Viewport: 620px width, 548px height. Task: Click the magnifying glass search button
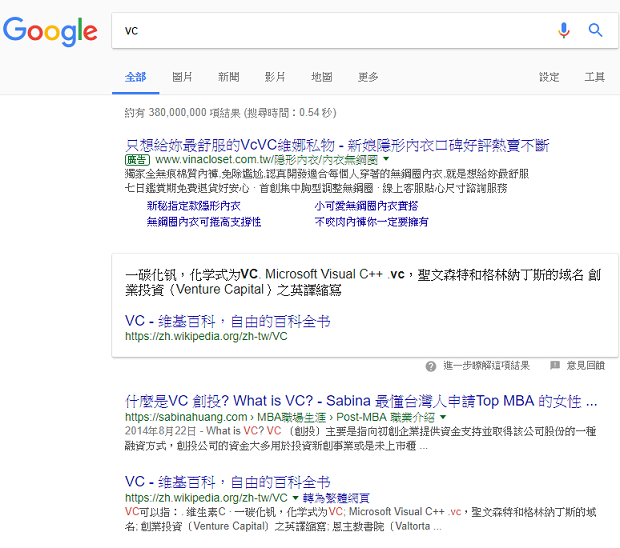(595, 30)
